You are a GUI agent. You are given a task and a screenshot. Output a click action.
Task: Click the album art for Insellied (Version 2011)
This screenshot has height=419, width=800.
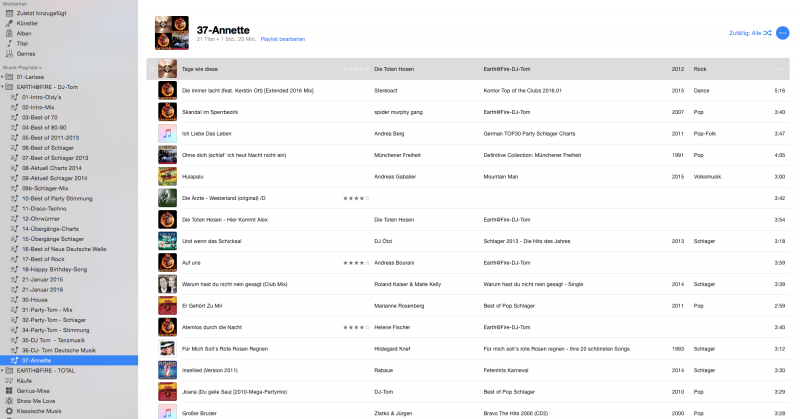pyautogui.click(x=167, y=370)
